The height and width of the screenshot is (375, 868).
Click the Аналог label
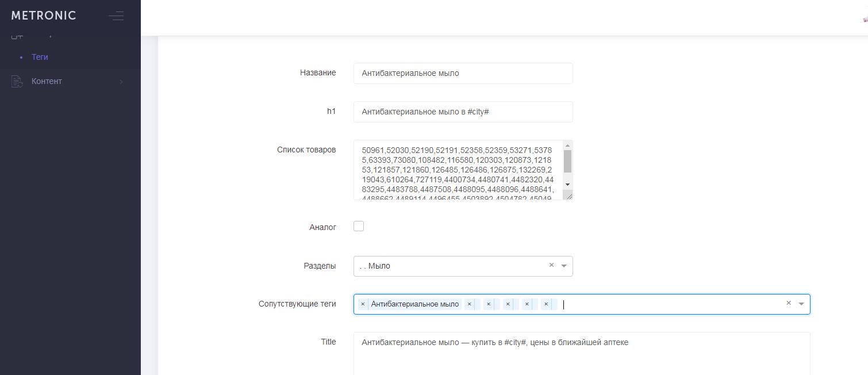tap(322, 227)
